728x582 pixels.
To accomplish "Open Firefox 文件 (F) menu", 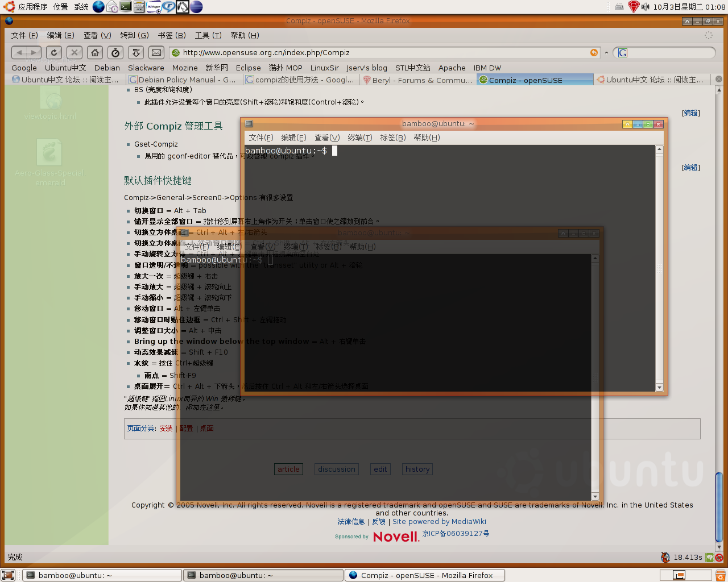I will pyautogui.click(x=24, y=35).
